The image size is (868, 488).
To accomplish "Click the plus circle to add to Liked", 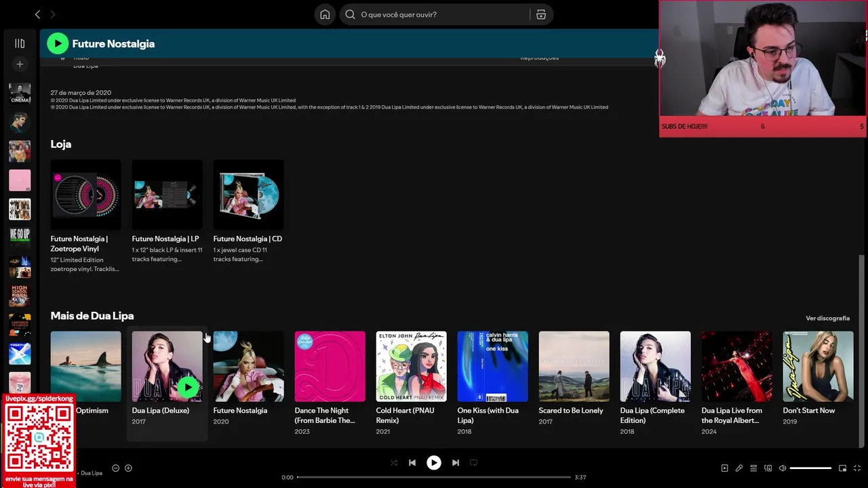I will point(128,468).
